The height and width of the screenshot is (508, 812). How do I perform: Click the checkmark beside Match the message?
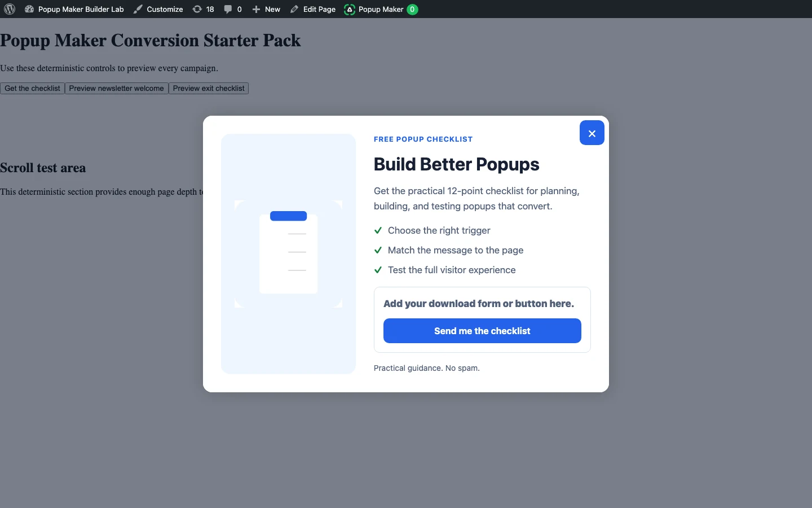[378, 250]
